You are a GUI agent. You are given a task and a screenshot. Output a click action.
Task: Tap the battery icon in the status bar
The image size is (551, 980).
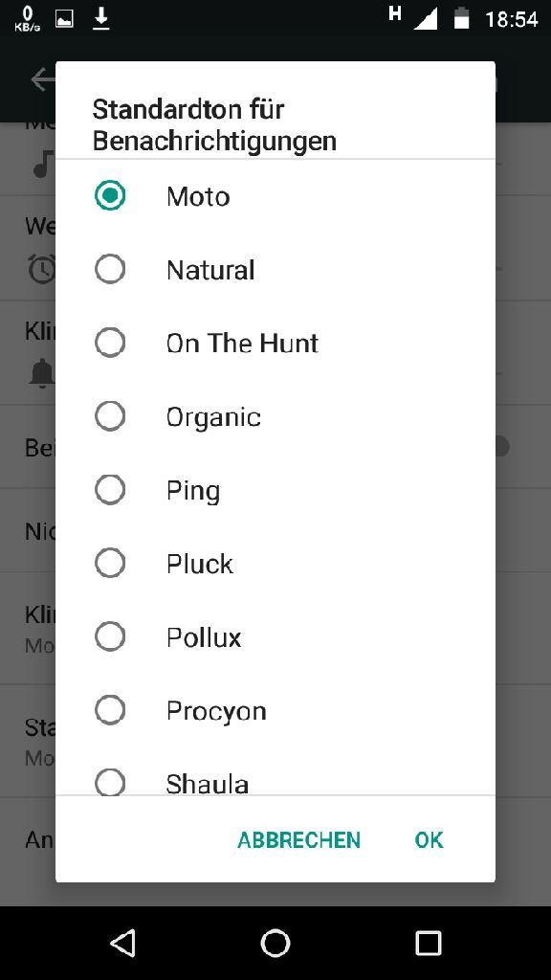pos(462,19)
